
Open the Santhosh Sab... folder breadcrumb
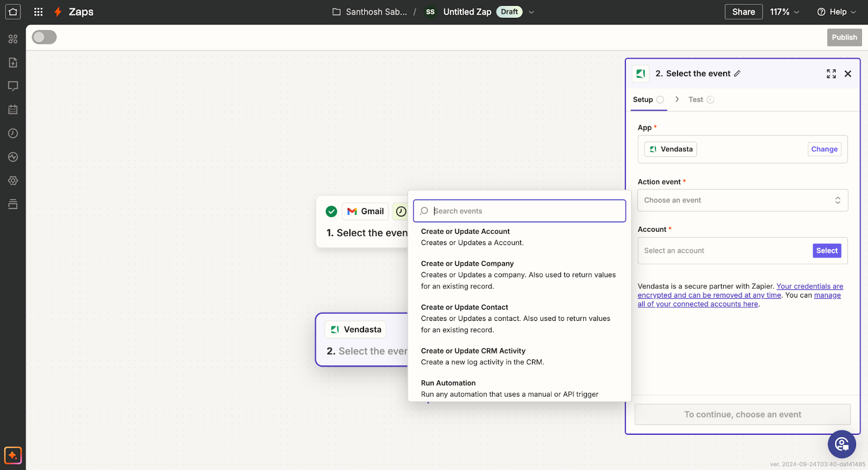pos(369,12)
